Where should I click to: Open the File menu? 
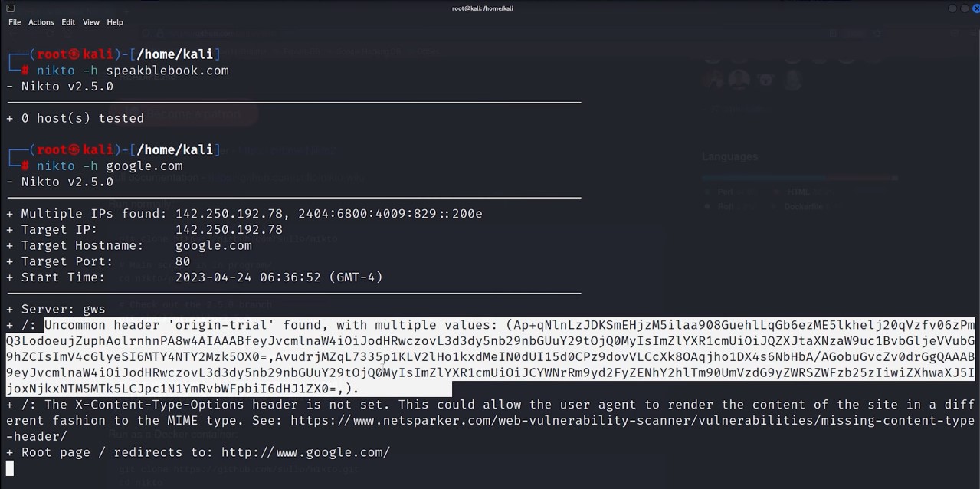click(x=15, y=22)
